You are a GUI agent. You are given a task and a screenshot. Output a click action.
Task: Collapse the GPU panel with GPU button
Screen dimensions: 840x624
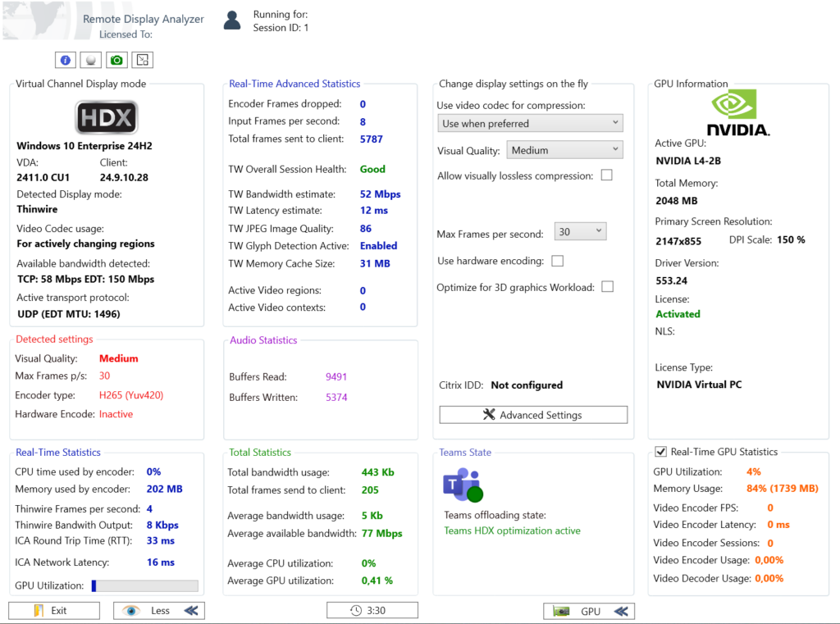[x=589, y=611]
